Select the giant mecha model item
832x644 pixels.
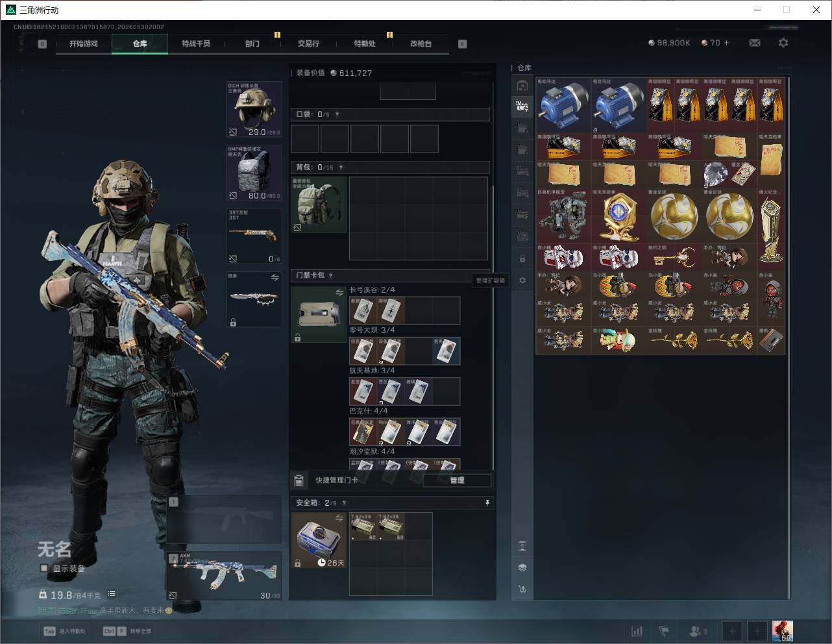pos(563,216)
